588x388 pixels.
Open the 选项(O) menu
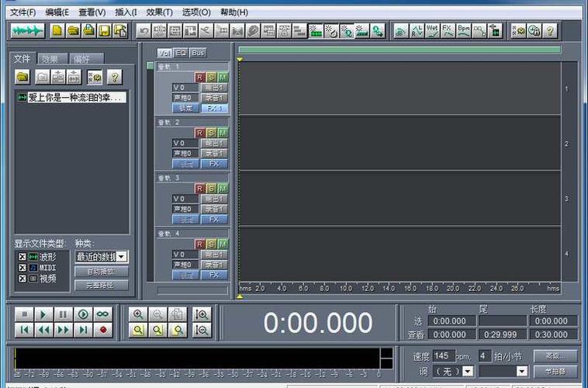(x=196, y=12)
